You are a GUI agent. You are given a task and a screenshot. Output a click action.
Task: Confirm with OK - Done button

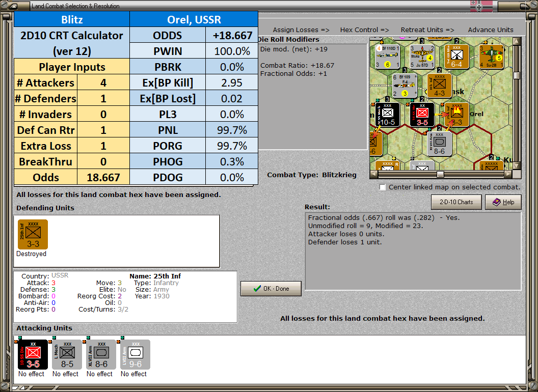(271, 289)
